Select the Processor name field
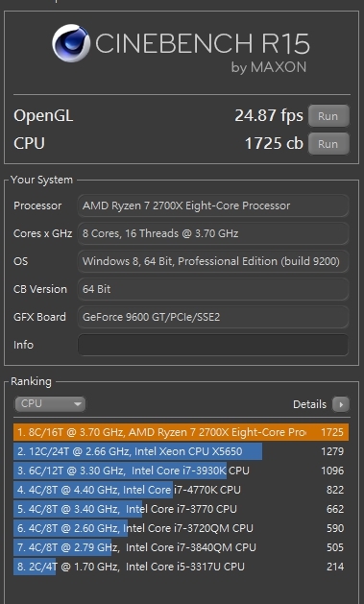 (213, 205)
